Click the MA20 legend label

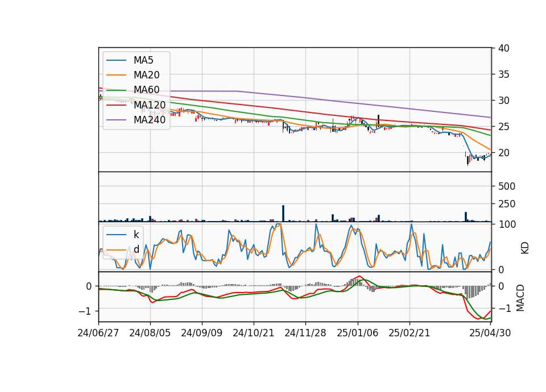(146, 75)
